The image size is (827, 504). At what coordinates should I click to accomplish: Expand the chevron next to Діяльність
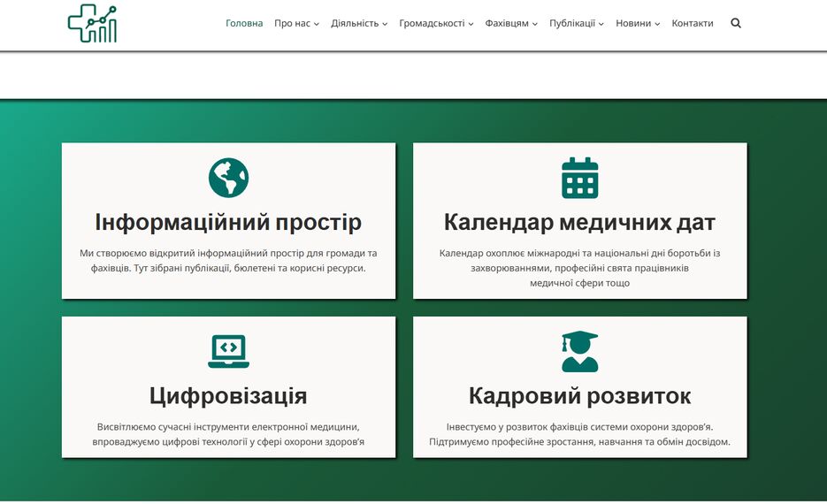pyautogui.click(x=385, y=24)
